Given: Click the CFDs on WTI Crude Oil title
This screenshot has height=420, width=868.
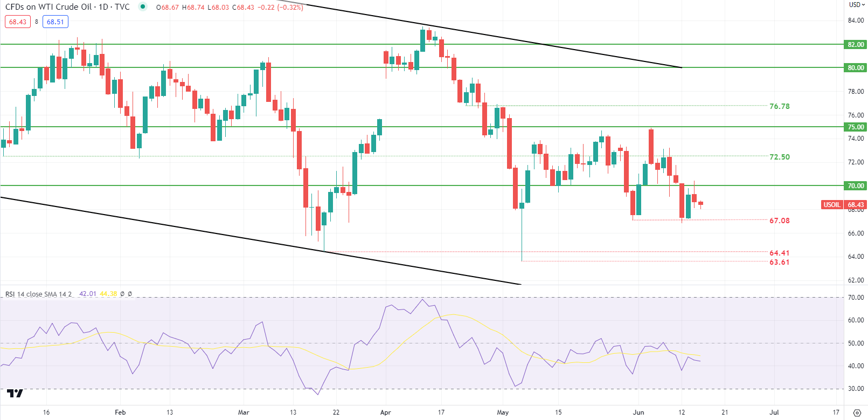Looking at the screenshot, I should pos(67,7).
